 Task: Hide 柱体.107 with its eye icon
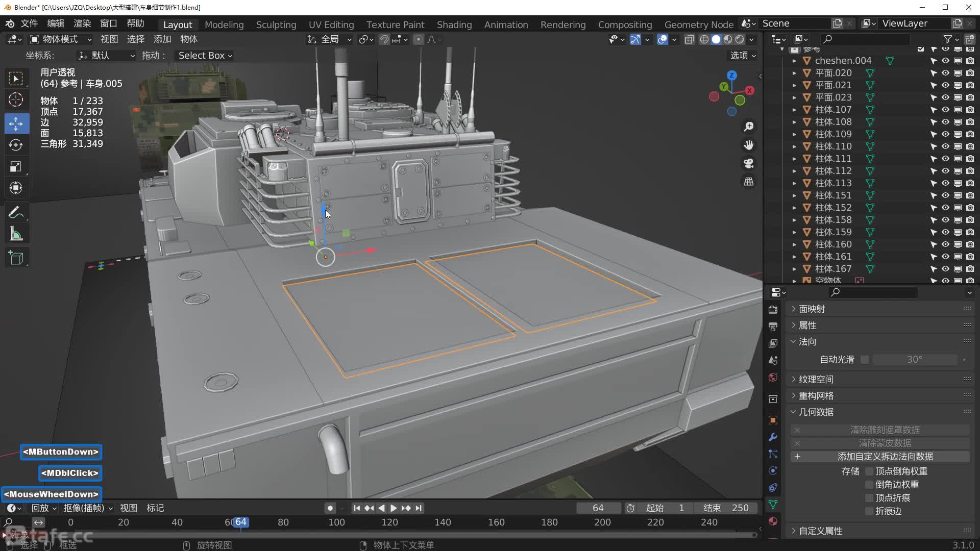(x=945, y=110)
